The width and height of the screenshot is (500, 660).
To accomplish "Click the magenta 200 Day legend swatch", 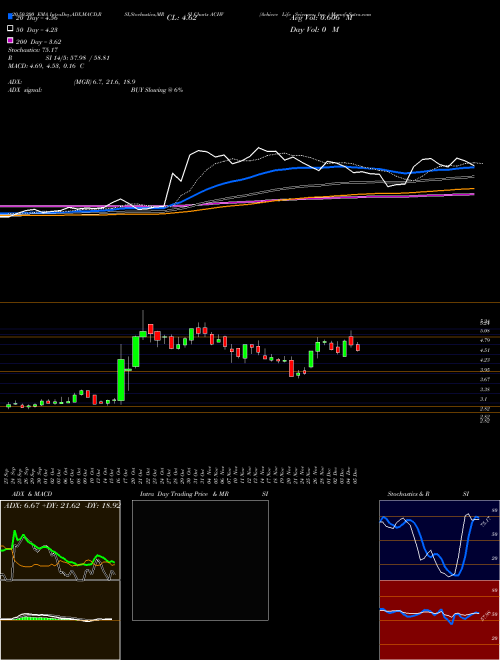I will [10, 40].
